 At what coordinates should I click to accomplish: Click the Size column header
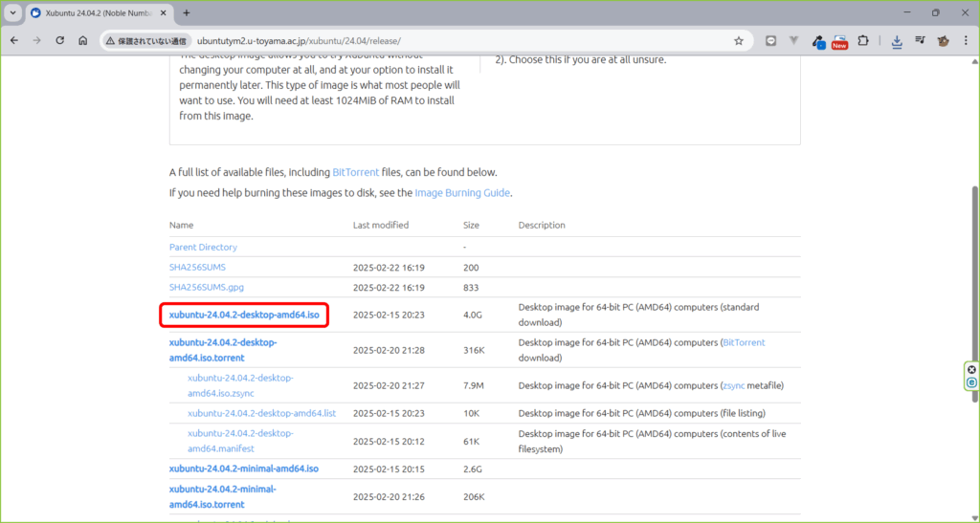(x=471, y=226)
